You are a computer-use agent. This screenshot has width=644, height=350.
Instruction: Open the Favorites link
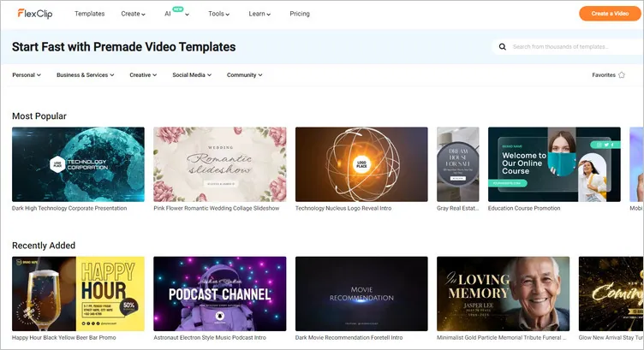(x=608, y=75)
